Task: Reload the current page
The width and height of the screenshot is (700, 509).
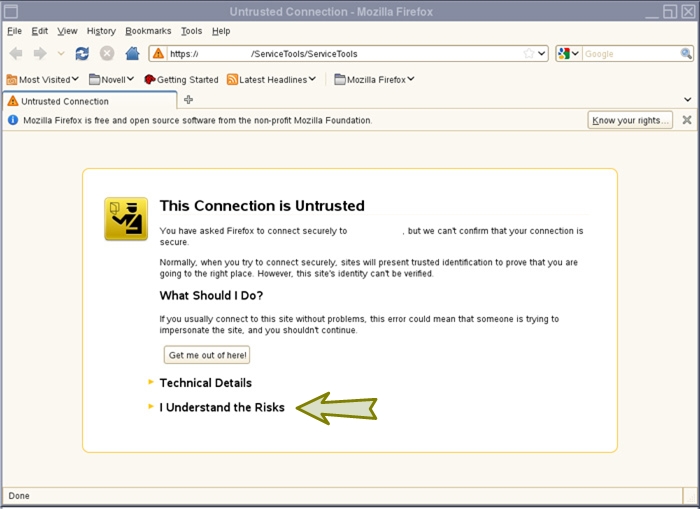Action: (82, 54)
